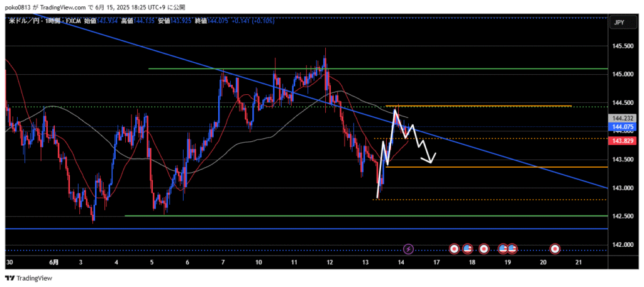Screen dimensions: 644x287
Task: Click the TradingView logo at bottom left
Action: click(29, 278)
